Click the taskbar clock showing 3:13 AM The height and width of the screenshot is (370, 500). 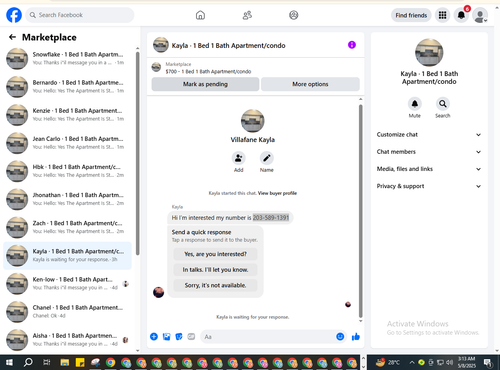[x=466, y=362]
